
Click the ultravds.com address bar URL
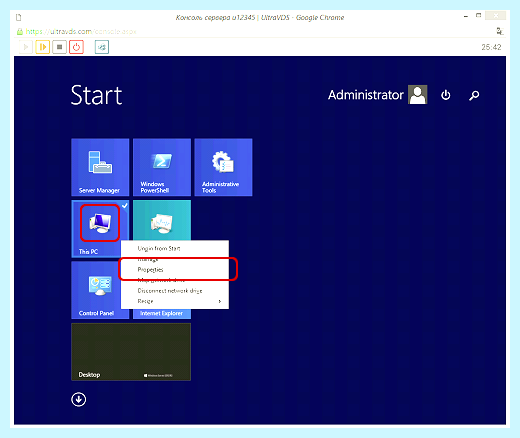tap(81, 32)
